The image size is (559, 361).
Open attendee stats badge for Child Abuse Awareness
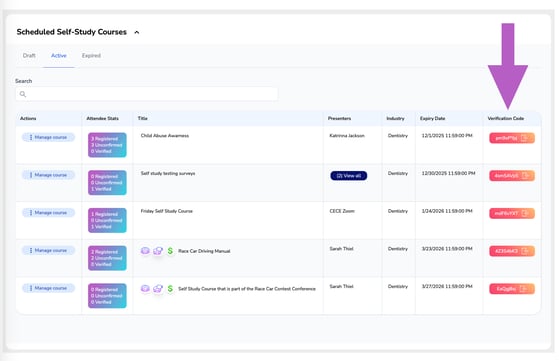[x=107, y=145]
